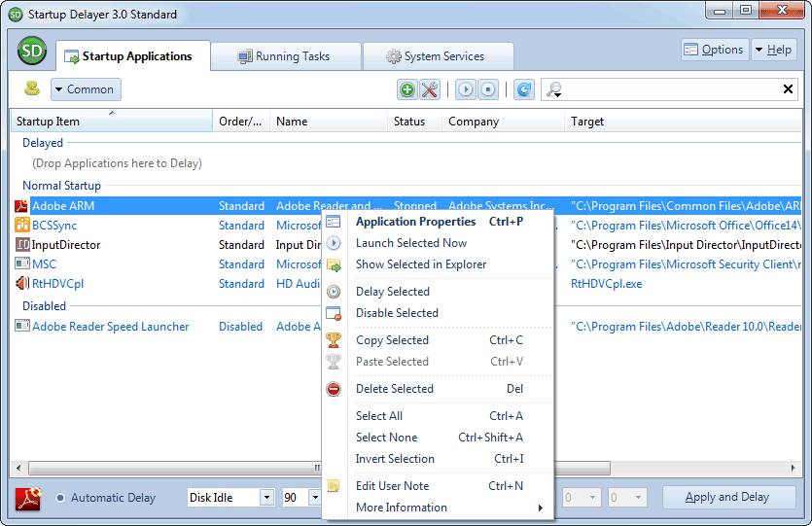812x526 pixels.
Task: Click the Delay Selected clock icon
Action: [x=334, y=292]
